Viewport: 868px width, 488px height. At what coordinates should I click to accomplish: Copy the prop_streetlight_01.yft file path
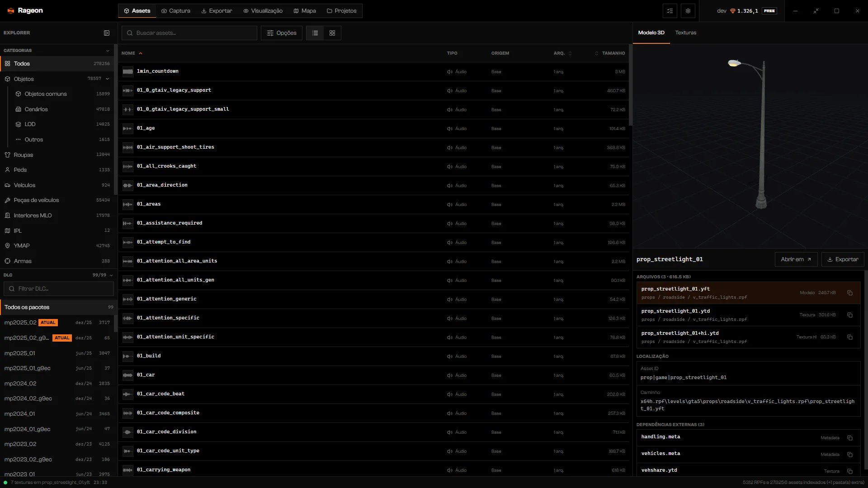tap(850, 293)
